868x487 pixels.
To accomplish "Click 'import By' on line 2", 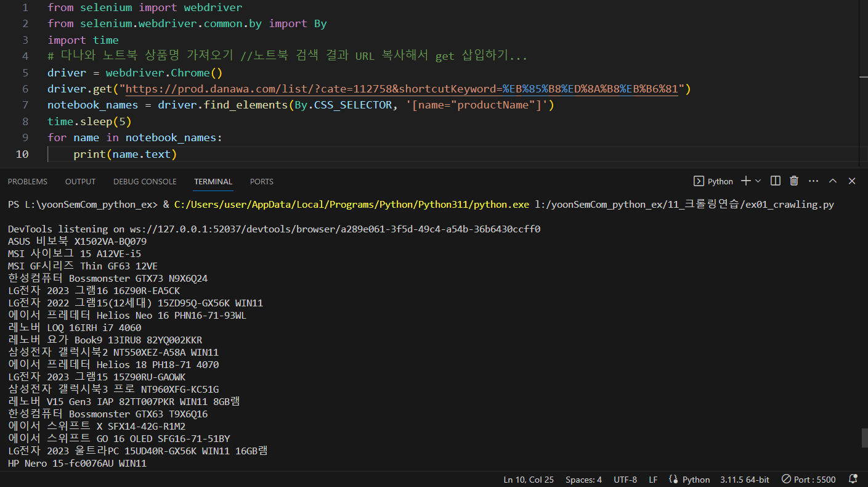I will [298, 24].
